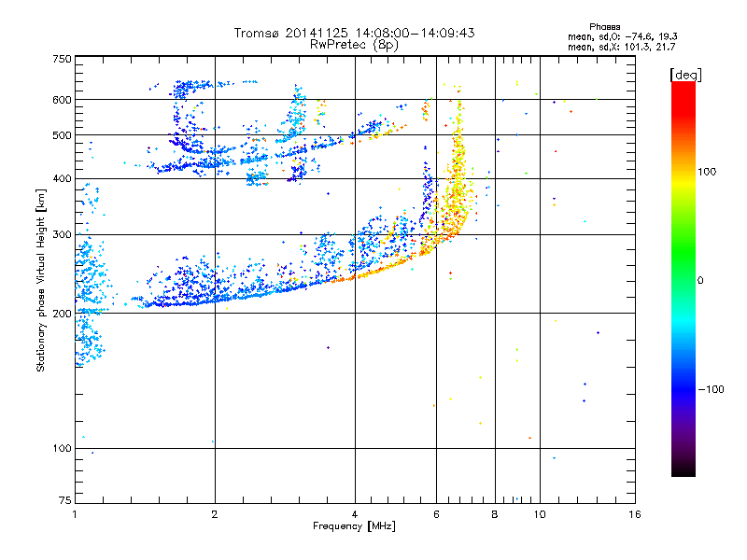Click the '[deg]' unit label above the colorbar
747x560 pixels.
pyautogui.click(x=685, y=75)
